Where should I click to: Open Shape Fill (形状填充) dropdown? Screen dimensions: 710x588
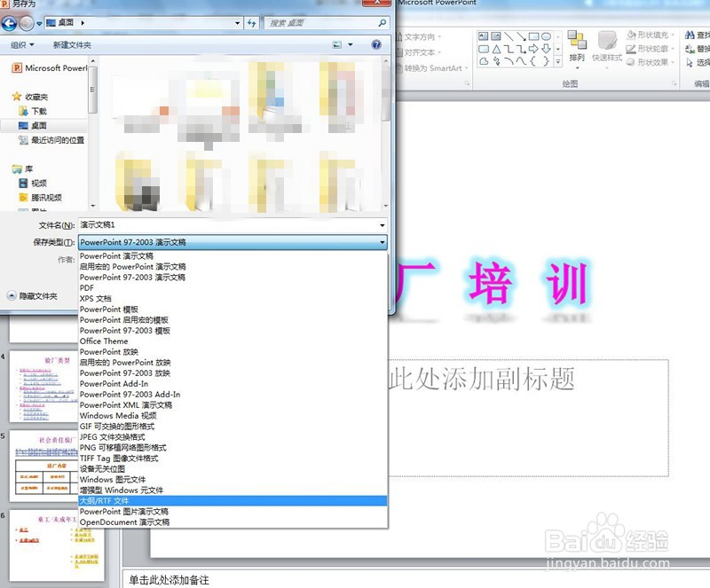point(651,35)
